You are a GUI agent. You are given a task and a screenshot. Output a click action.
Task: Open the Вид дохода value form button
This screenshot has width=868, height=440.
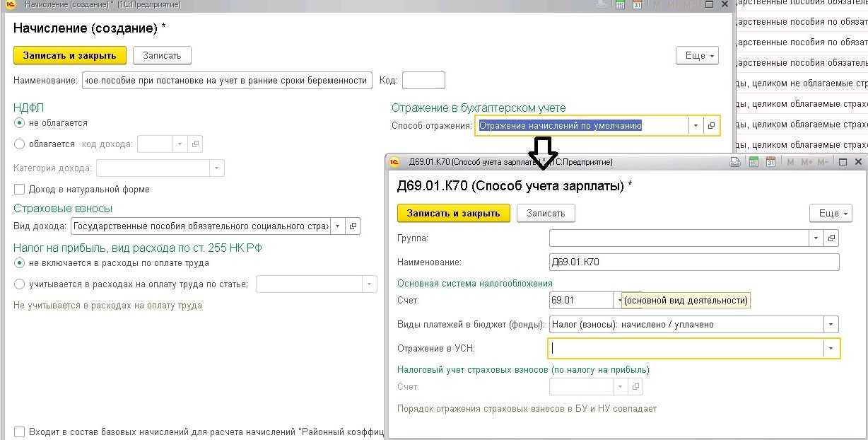(x=353, y=226)
